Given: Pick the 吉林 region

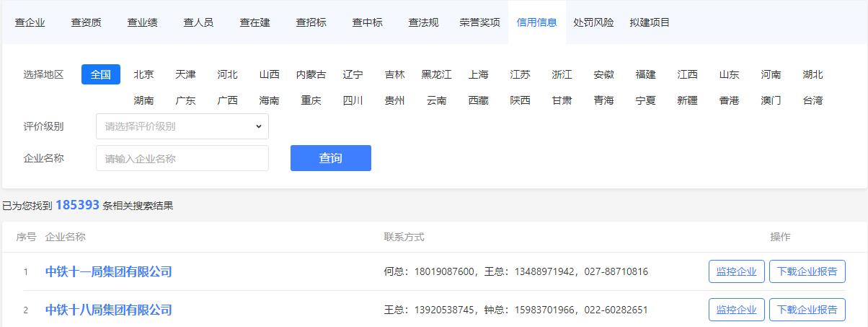Looking at the screenshot, I should pos(394,74).
